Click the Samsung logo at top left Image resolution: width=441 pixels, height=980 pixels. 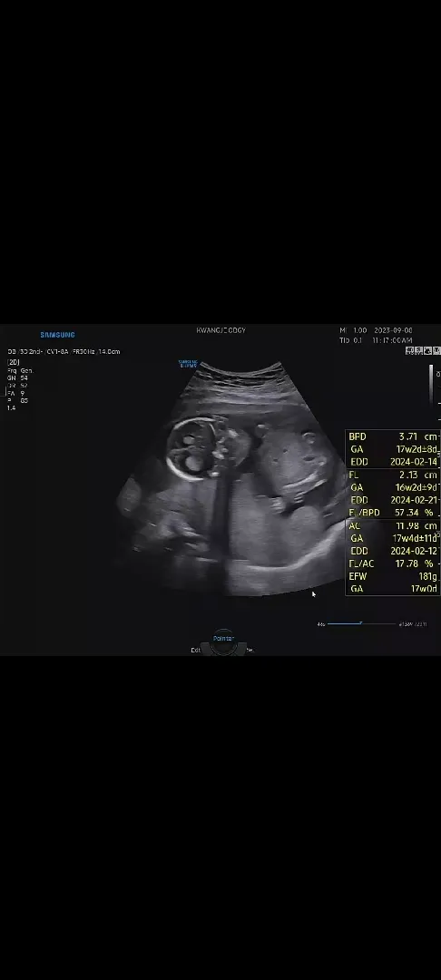coord(57,335)
